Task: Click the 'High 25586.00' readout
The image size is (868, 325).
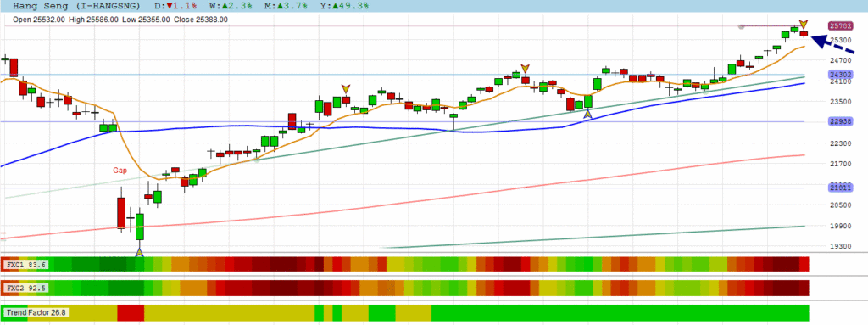Action: (x=94, y=20)
